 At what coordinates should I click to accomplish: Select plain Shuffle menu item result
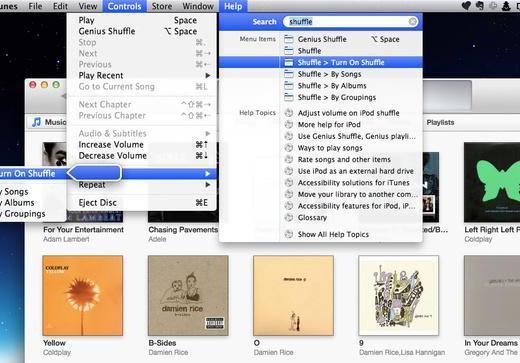point(351,51)
